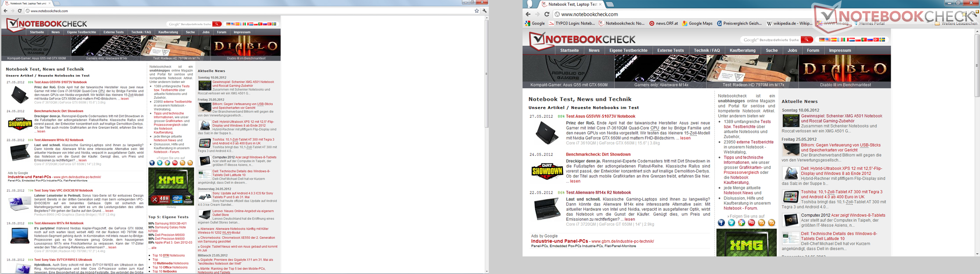Open Lenovo Outlet Store news in left window
Image resolution: width=980 pixels, height=274 pixels.
[243, 213]
